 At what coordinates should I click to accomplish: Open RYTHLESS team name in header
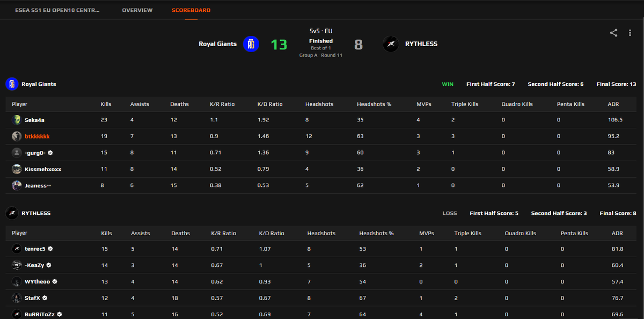tap(421, 44)
